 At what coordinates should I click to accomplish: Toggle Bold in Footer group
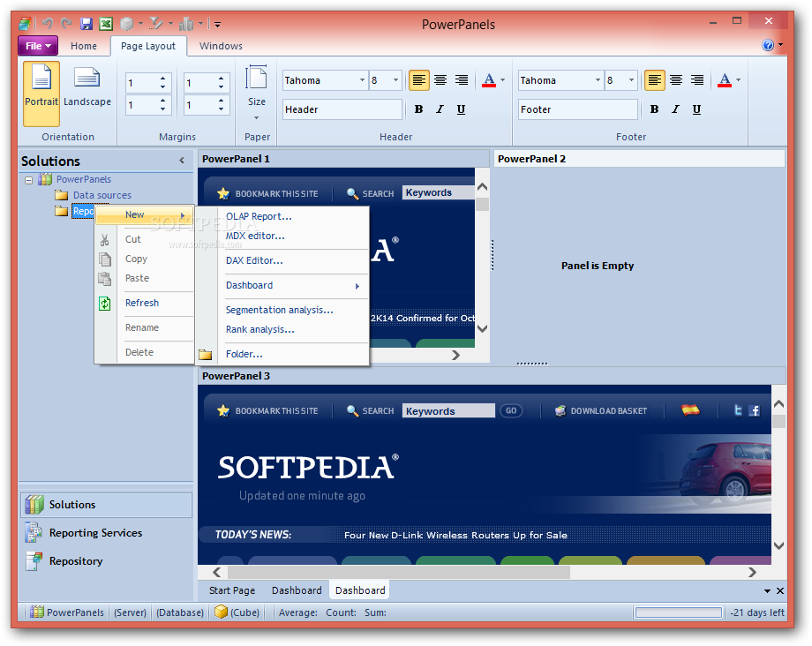(655, 109)
